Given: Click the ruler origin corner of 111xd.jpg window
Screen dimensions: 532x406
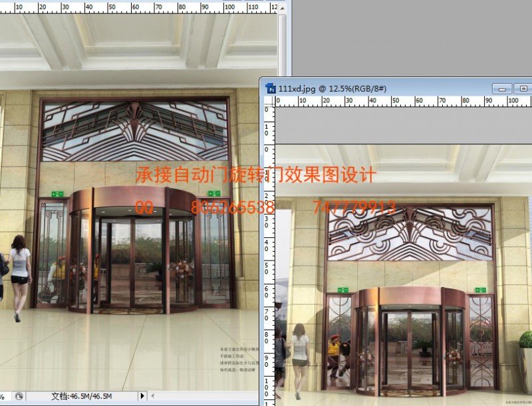Looking at the screenshot, I should pos(269,101).
